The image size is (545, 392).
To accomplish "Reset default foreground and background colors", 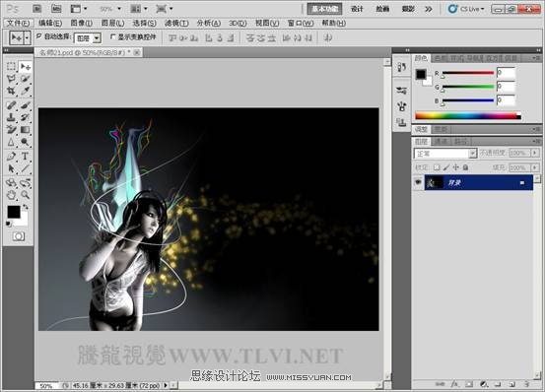I will coord(8,224).
